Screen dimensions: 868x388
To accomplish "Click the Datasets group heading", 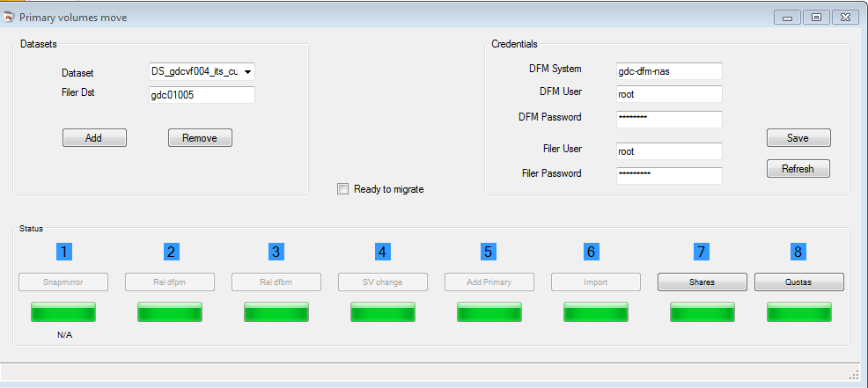I will (38, 44).
